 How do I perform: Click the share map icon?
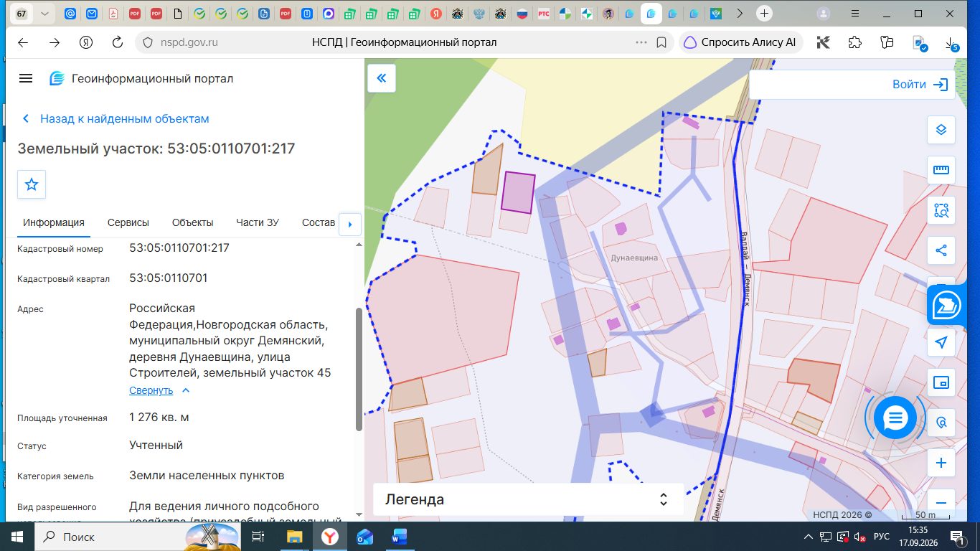click(941, 250)
